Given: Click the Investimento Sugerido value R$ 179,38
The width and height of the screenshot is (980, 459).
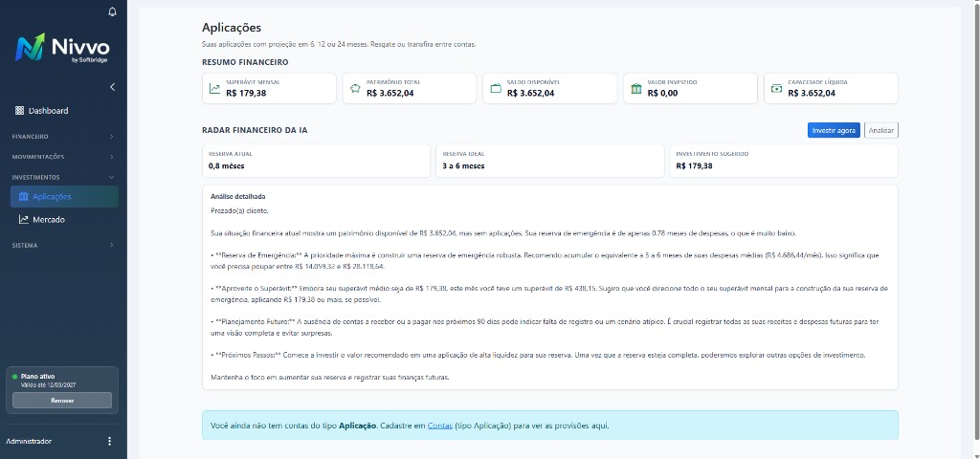Looking at the screenshot, I should [695, 166].
